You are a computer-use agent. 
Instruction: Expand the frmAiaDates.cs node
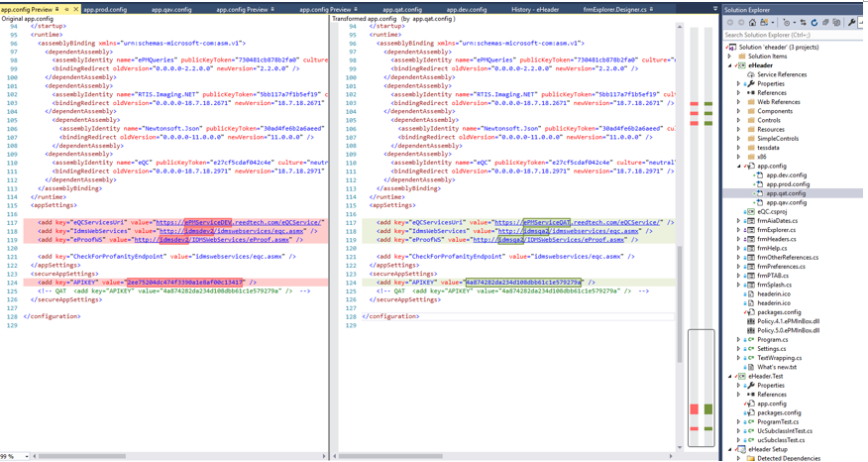point(738,220)
